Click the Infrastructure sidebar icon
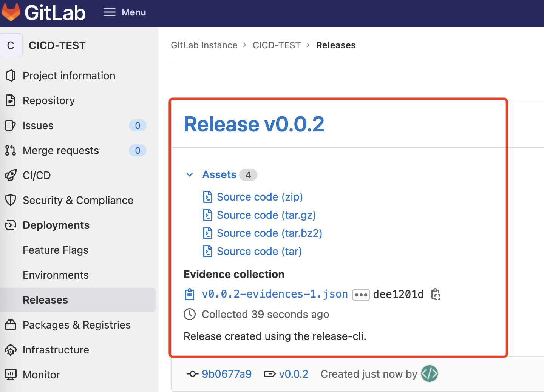The image size is (544, 392). [11, 350]
